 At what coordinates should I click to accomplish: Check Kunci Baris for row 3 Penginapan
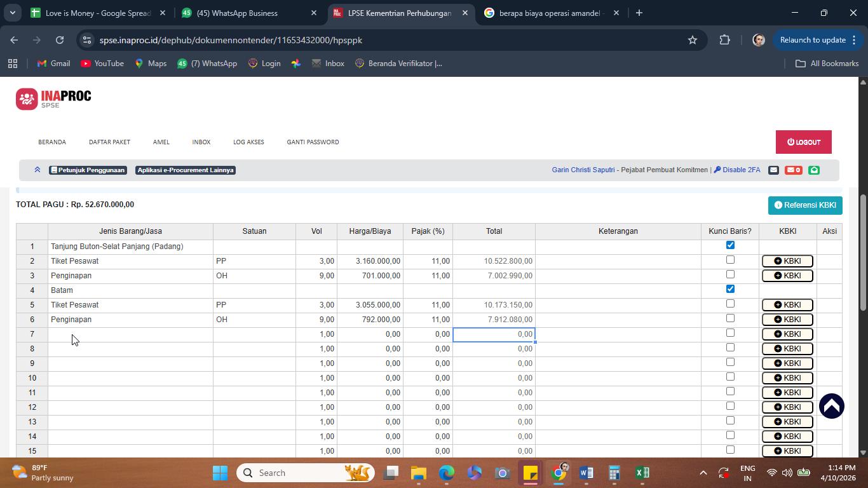(x=730, y=274)
